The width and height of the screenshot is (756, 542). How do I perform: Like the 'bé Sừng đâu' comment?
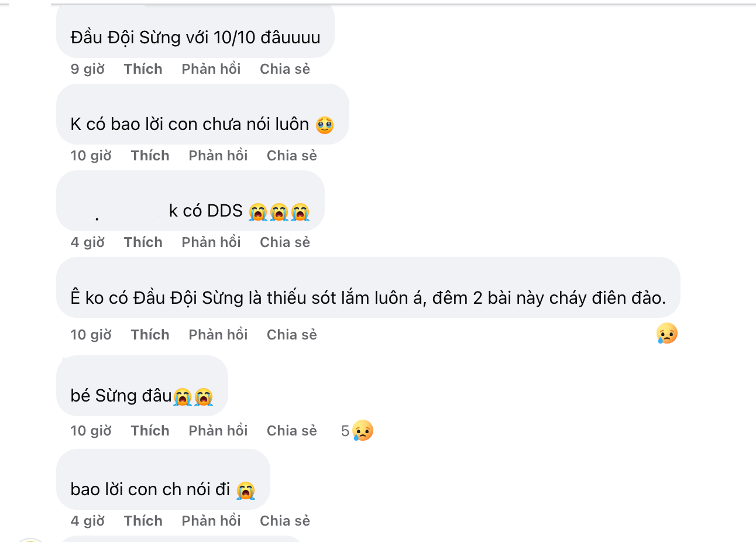click(150, 431)
